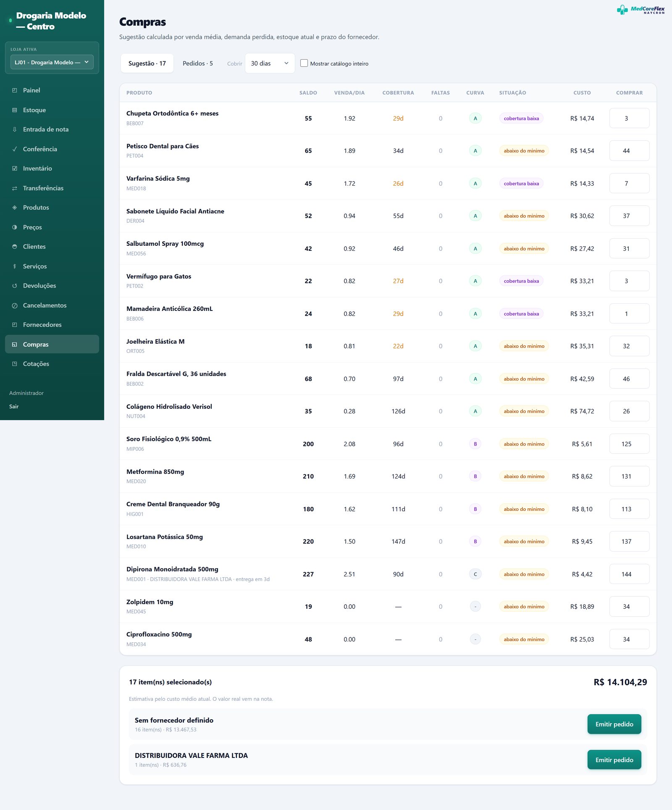The image size is (672, 810).
Task: Edit buy quantity for Vermífugo para Gatos
Action: 629,281
